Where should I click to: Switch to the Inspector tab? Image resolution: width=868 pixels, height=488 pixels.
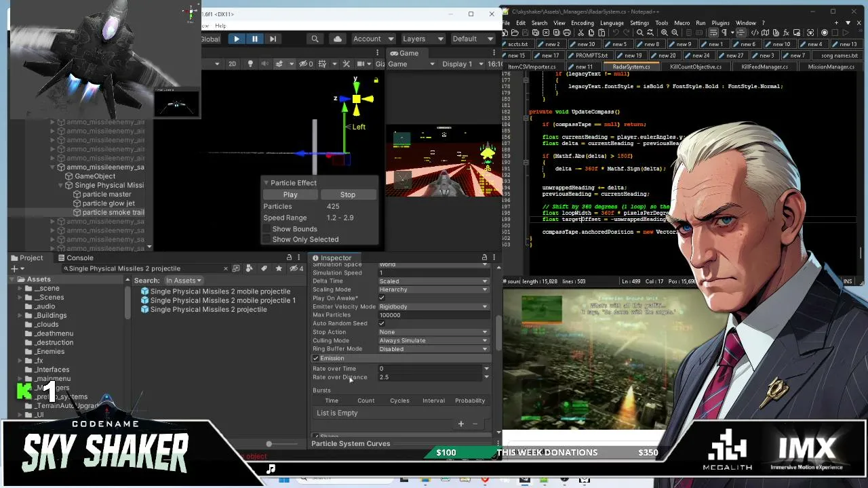click(x=332, y=258)
